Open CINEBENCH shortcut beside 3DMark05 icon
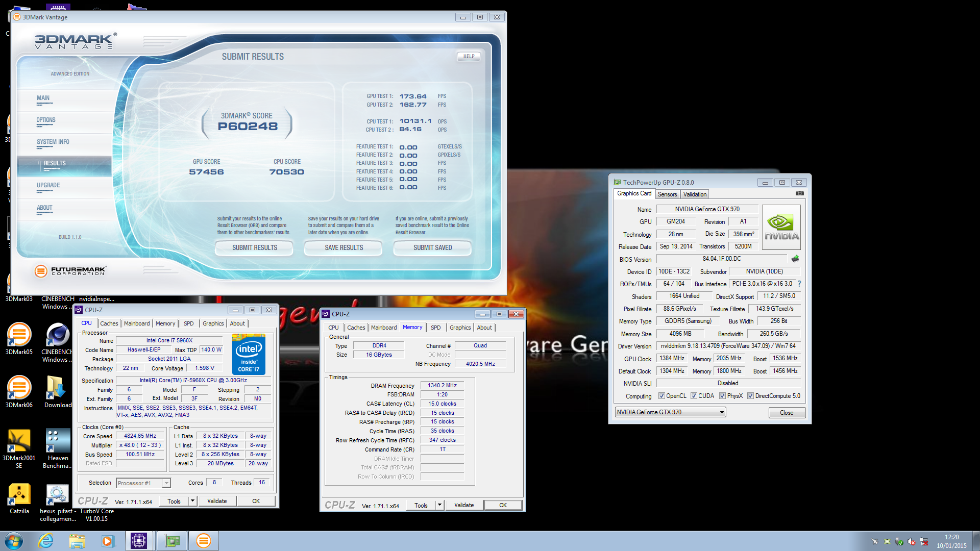This screenshot has width=980, height=551. coord(58,343)
